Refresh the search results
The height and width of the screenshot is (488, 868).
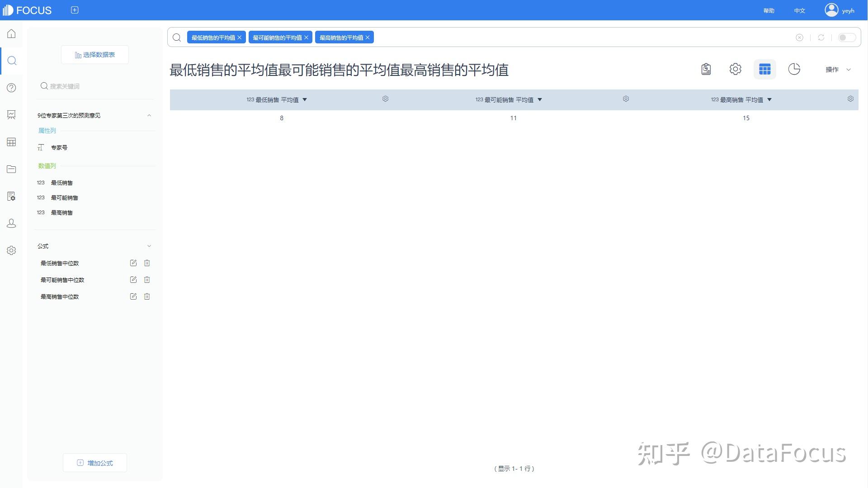click(x=821, y=38)
